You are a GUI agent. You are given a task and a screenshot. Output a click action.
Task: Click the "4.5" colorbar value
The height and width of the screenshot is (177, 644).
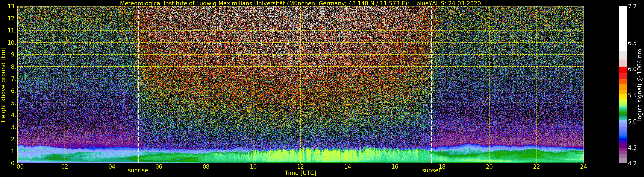pos(632,148)
